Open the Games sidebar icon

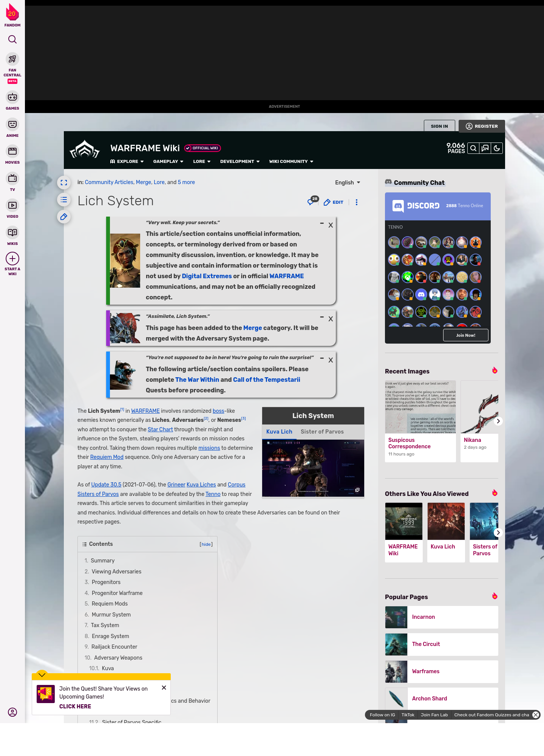12,97
